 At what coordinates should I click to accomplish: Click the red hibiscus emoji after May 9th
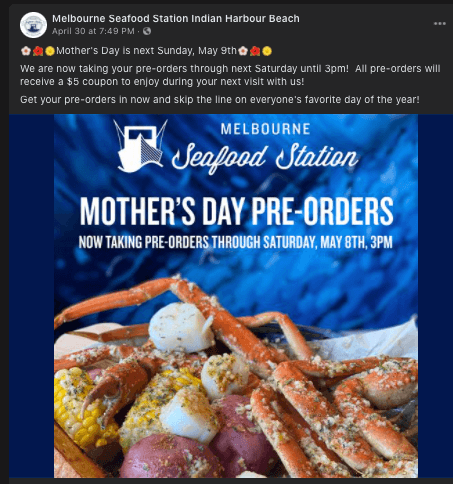point(255,51)
